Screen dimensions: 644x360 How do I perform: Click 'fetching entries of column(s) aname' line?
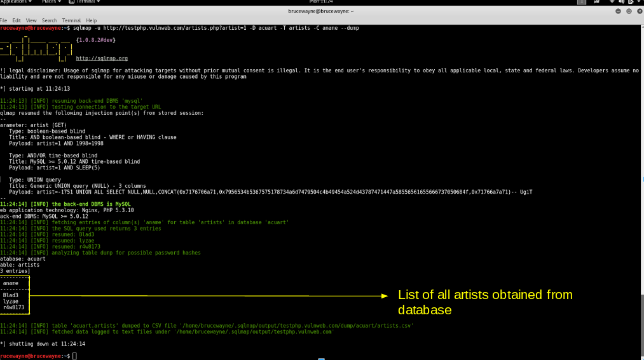coord(144,222)
